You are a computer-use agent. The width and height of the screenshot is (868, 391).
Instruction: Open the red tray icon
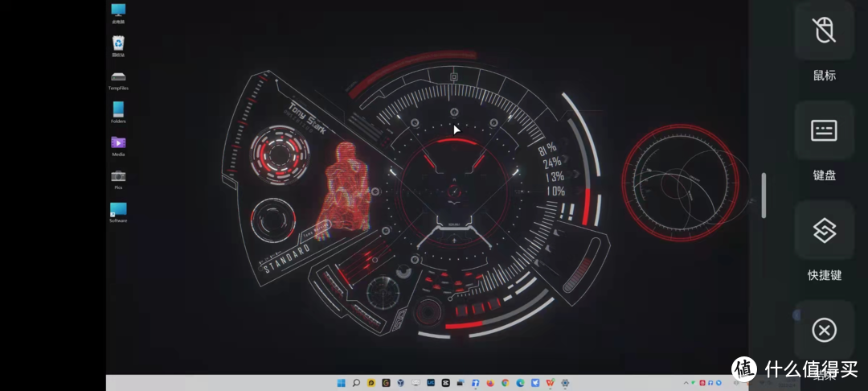(702, 383)
